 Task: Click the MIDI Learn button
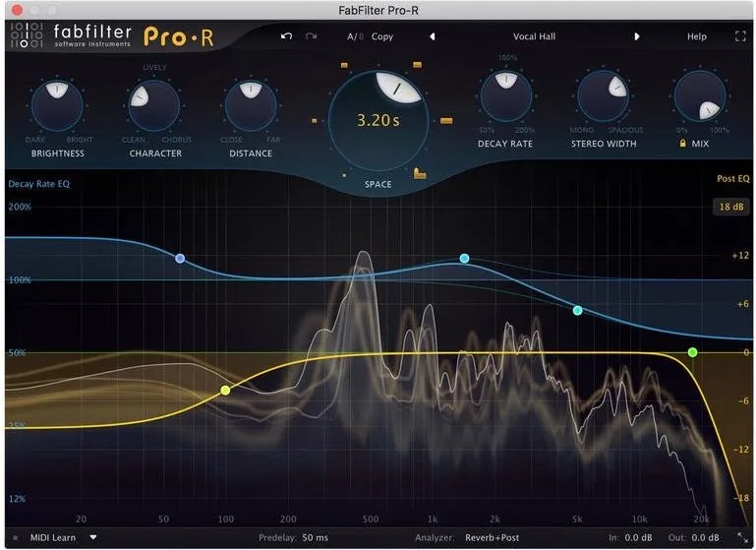tap(52, 537)
